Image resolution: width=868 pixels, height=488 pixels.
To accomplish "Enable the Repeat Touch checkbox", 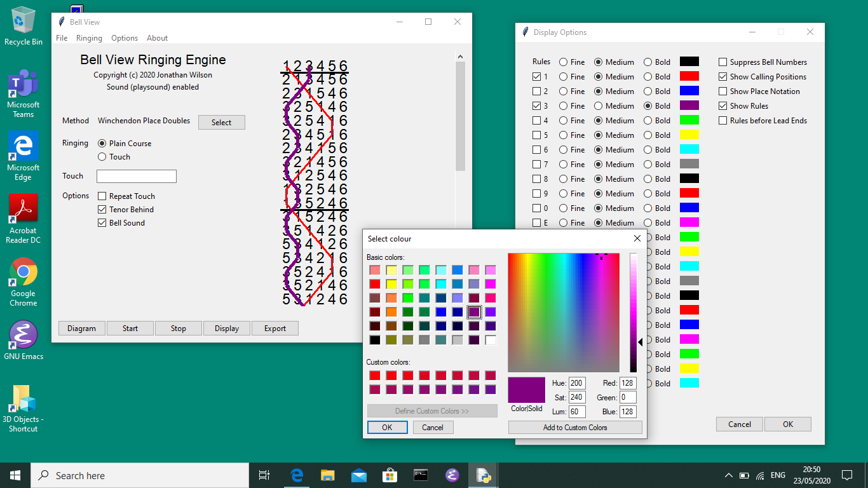I will pos(102,196).
